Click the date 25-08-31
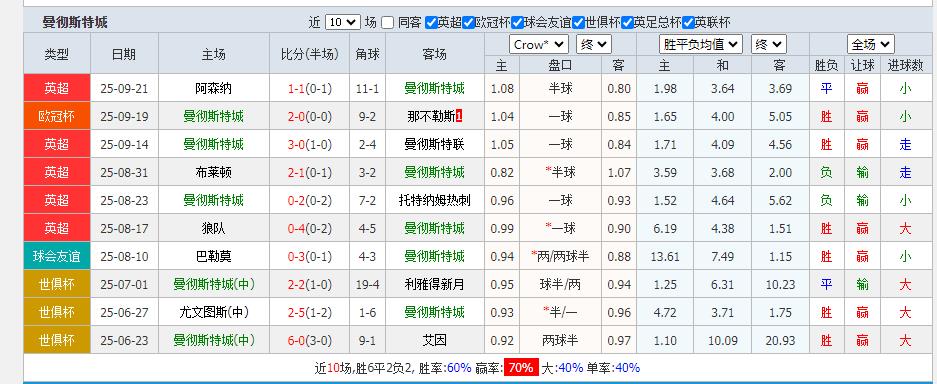Screen dimensions: 937x384 (x=124, y=173)
